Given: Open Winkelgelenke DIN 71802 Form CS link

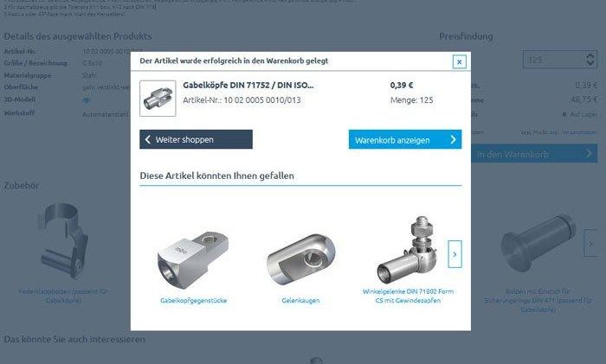Looking at the screenshot, I should click(x=408, y=296).
